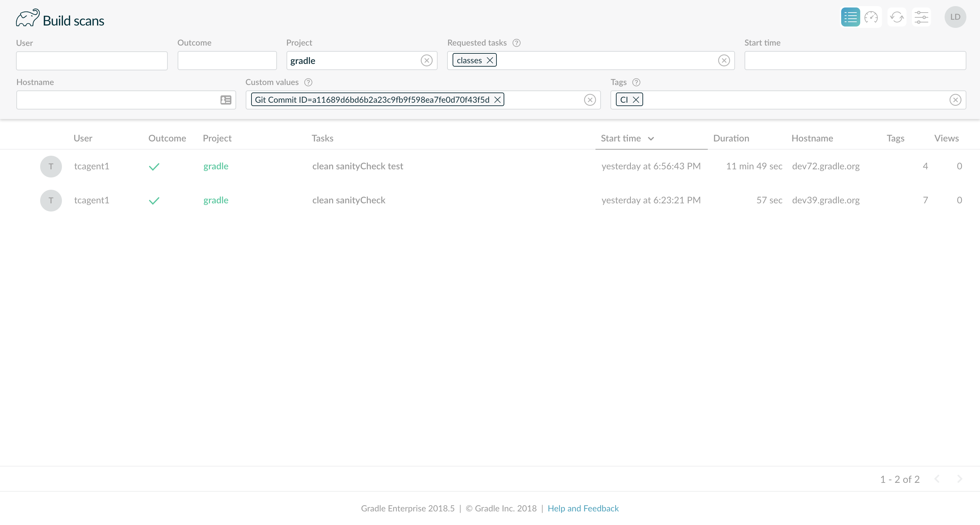980x525 pixels.
Task: Click tags count 4
Action: click(x=925, y=166)
